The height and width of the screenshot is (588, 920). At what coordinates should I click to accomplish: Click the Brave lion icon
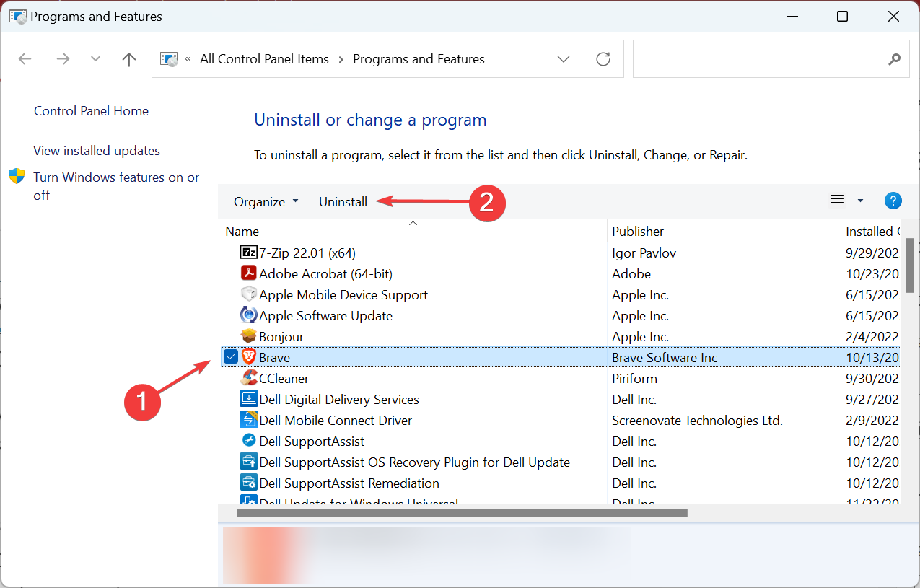pos(248,357)
